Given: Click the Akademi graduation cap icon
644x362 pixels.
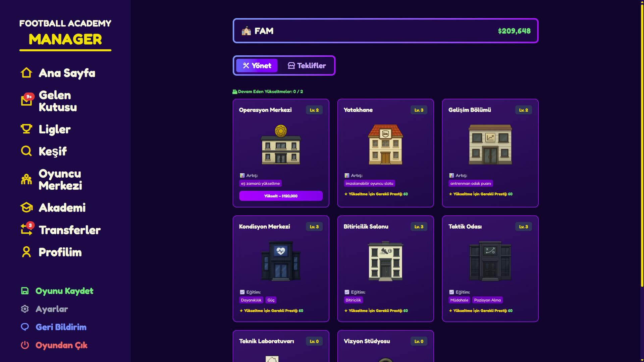Looking at the screenshot, I should pyautogui.click(x=26, y=207).
